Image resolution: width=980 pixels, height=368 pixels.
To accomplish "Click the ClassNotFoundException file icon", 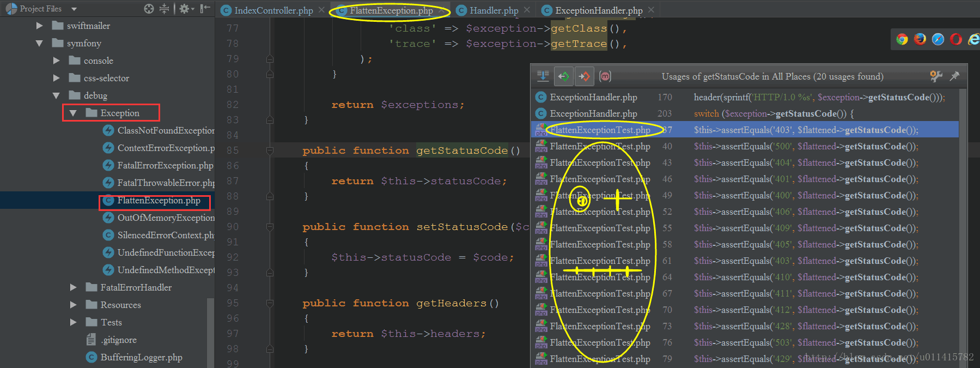I will pos(108,130).
